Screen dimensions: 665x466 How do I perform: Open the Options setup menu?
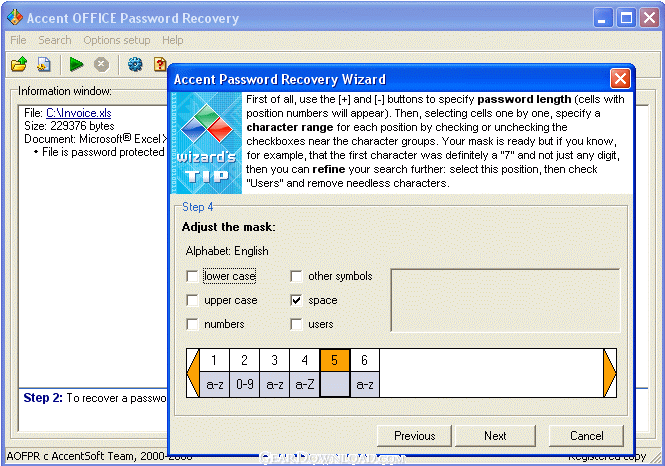[x=117, y=40]
